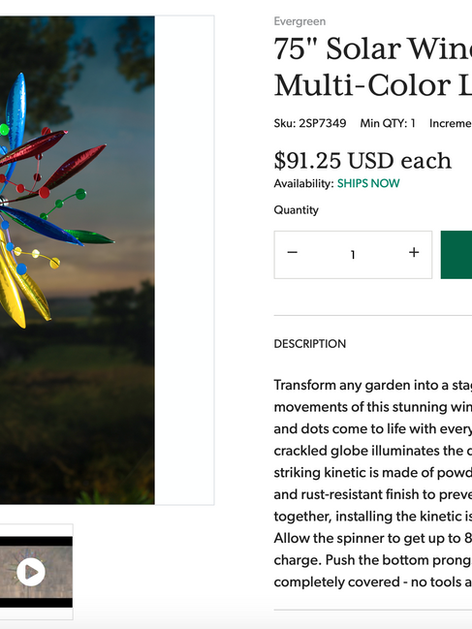The image size is (472, 629).
Task: Collapse the DESCRIPTION section header
Action: [310, 344]
